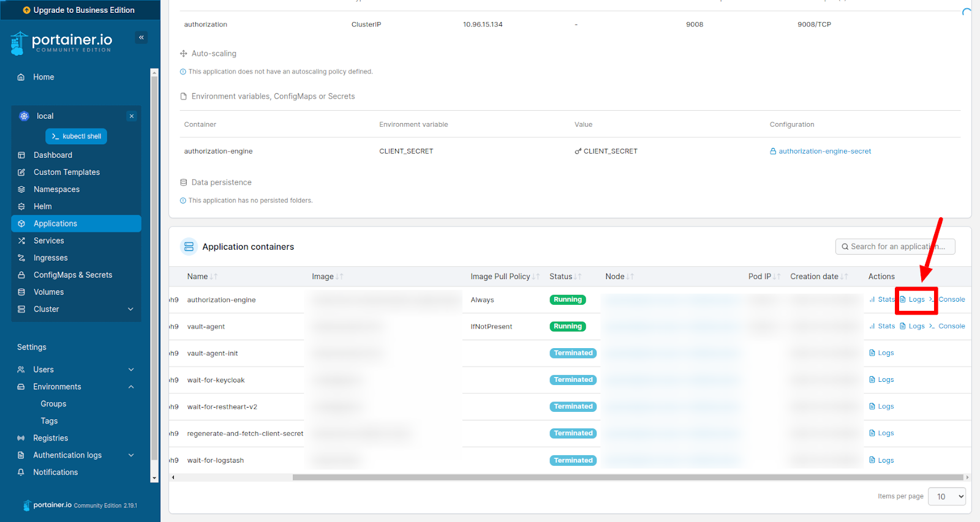Screen dimensions: 980x522
Task: Expand Authentication logs chevron
Action: [130, 455]
